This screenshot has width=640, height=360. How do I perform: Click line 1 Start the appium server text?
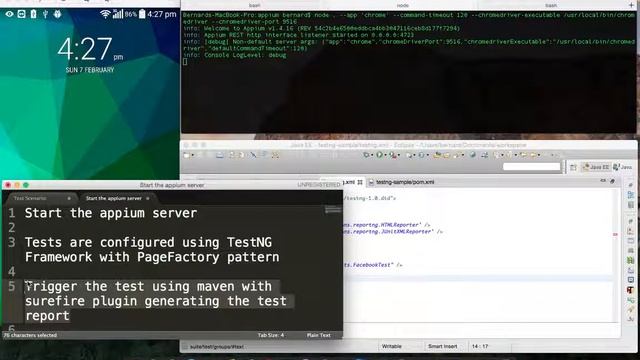pyautogui.click(x=111, y=213)
